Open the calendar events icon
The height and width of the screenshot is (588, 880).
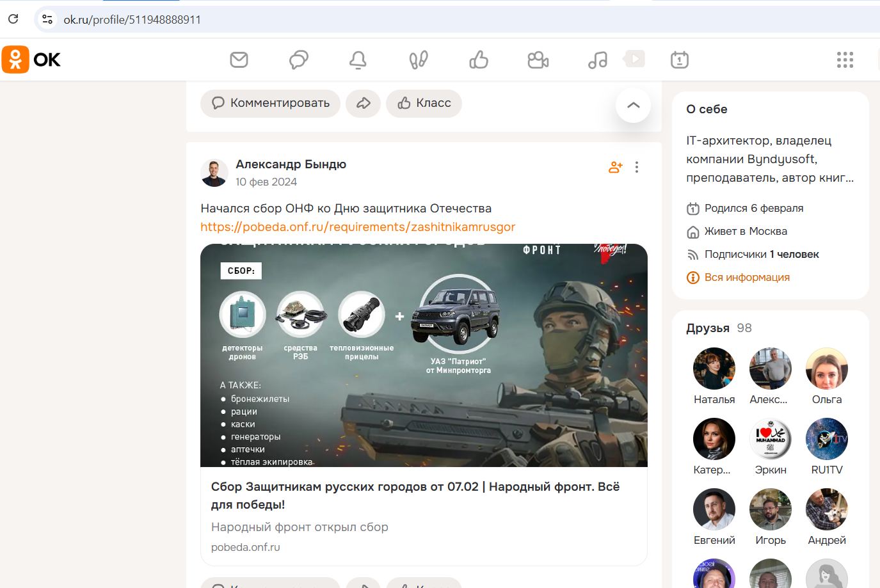pyautogui.click(x=680, y=60)
